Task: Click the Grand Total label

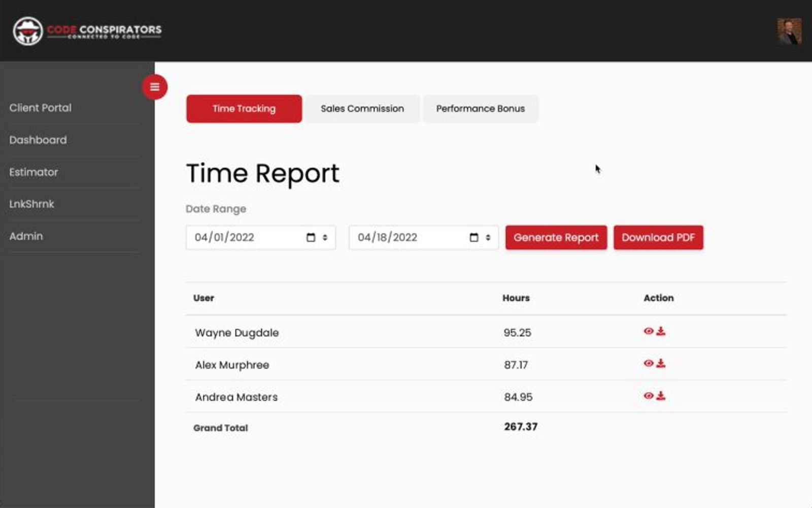Action: point(221,428)
